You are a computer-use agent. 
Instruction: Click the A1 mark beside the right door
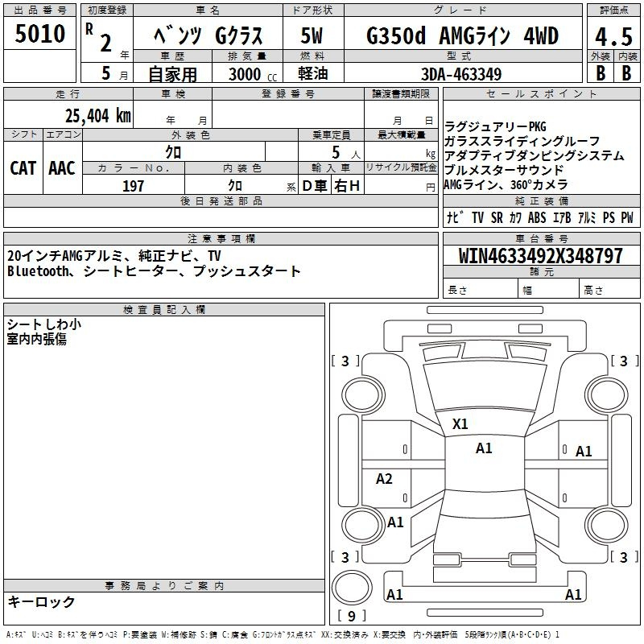pos(584,452)
